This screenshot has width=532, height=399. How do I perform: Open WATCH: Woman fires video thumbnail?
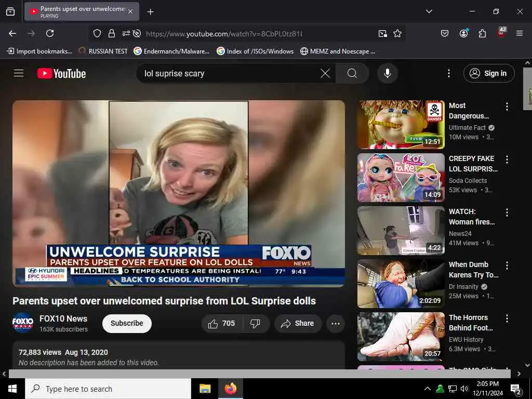point(401,230)
